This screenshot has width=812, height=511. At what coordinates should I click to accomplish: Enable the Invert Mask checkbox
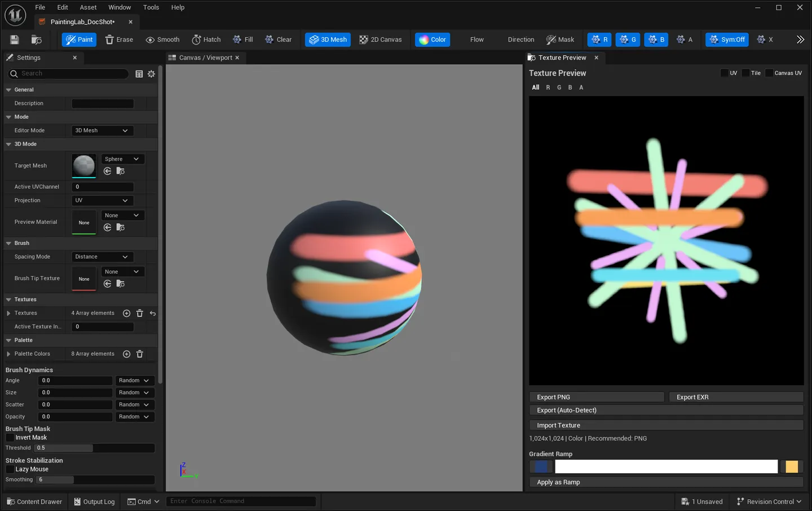(10, 438)
